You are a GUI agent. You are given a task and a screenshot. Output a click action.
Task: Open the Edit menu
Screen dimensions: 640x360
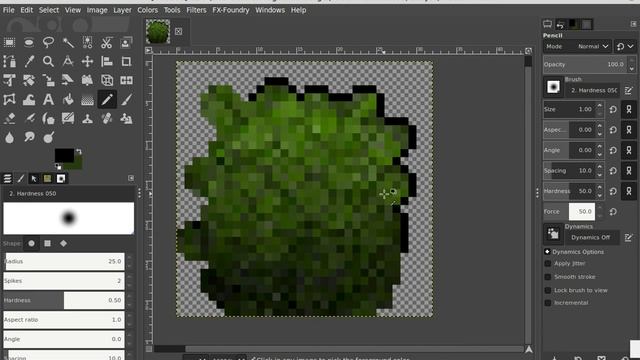27,10
